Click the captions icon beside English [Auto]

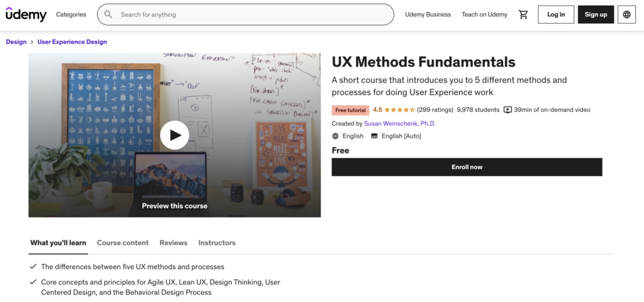pos(374,136)
